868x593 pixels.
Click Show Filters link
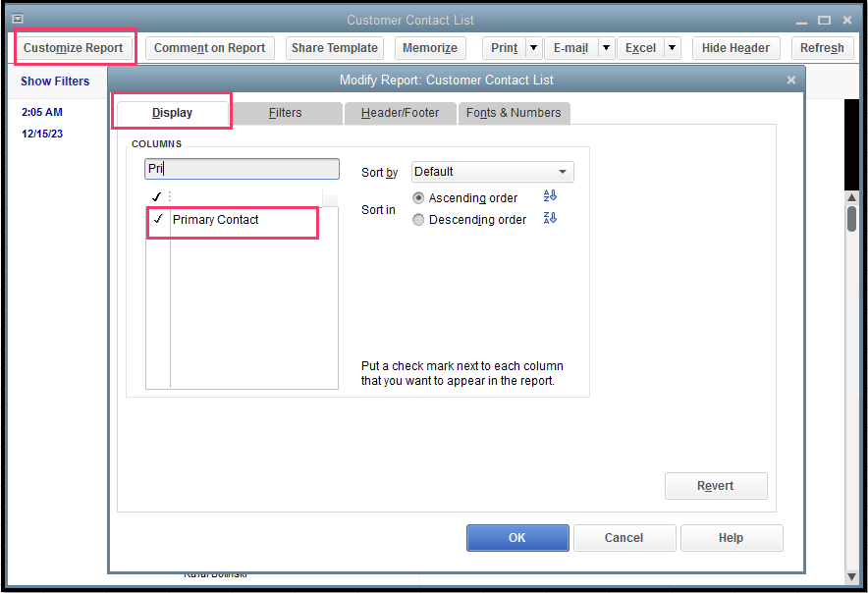point(55,81)
